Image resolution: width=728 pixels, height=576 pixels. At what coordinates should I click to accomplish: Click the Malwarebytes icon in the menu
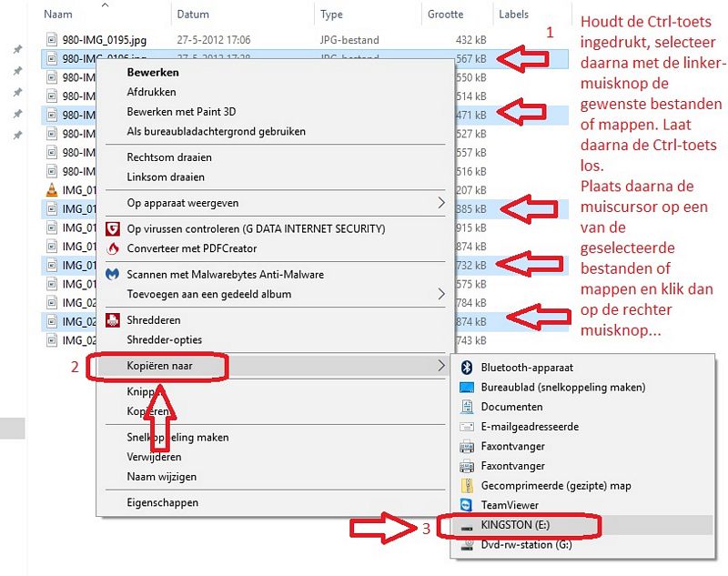coord(112,274)
